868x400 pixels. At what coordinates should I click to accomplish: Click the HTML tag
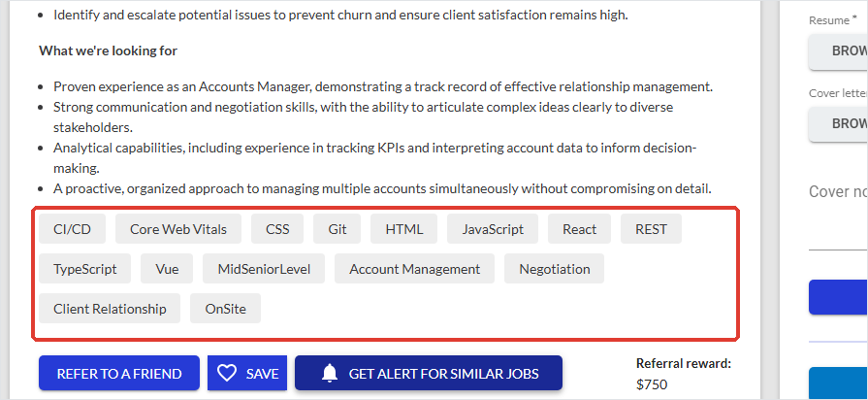(404, 229)
